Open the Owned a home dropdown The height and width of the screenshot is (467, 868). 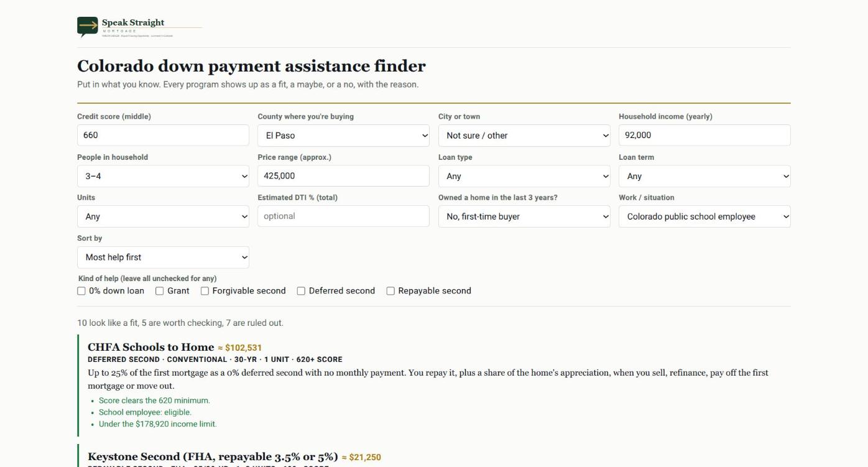tap(524, 216)
